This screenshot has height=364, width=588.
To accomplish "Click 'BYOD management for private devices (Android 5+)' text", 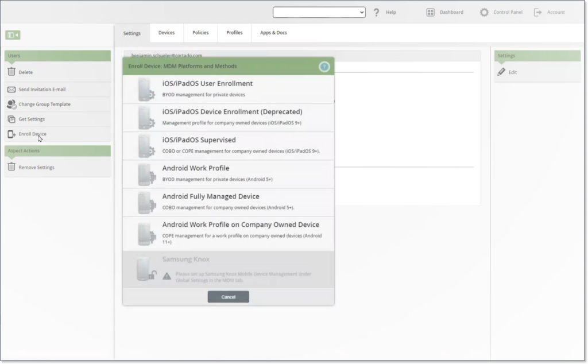I will [x=218, y=179].
